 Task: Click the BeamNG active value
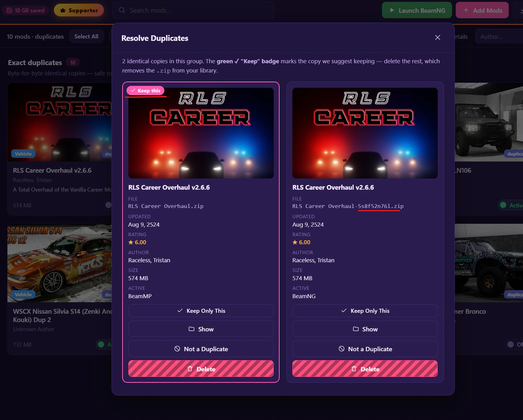304,296
